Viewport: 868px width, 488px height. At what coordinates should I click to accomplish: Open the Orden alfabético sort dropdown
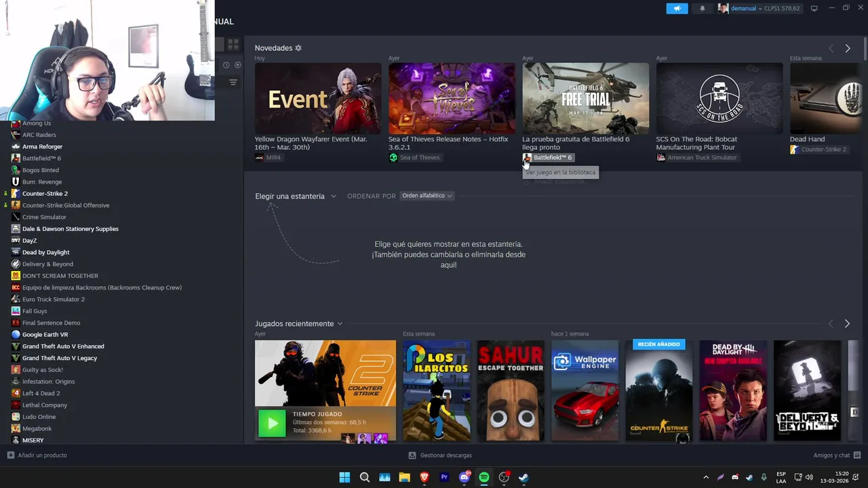[x=427, y=196]
